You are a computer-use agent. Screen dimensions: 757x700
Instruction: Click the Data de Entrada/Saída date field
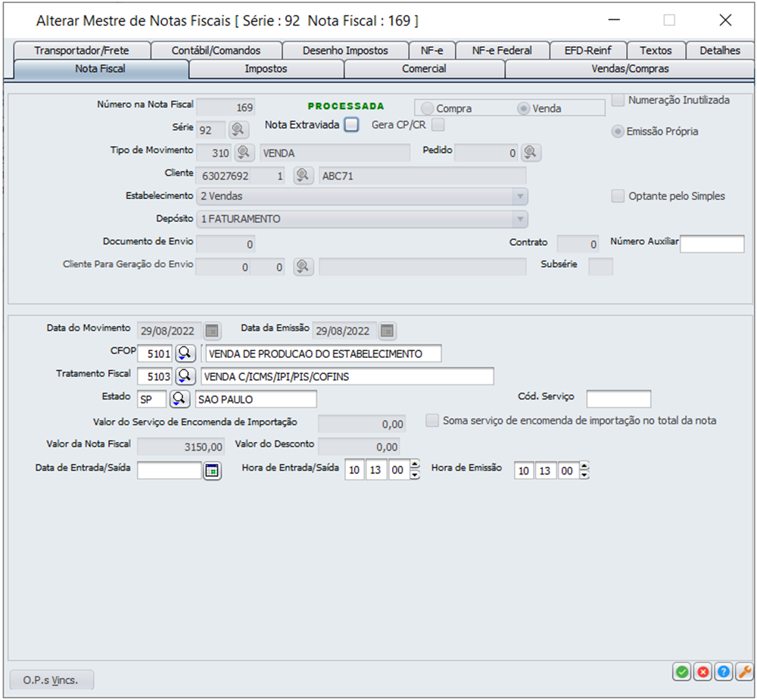(x=169, y=470)
